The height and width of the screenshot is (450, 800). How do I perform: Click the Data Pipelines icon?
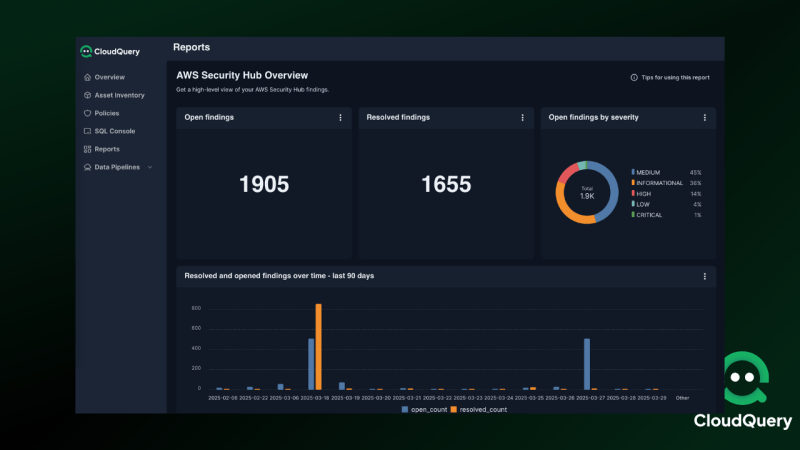[x=87, y=167]
